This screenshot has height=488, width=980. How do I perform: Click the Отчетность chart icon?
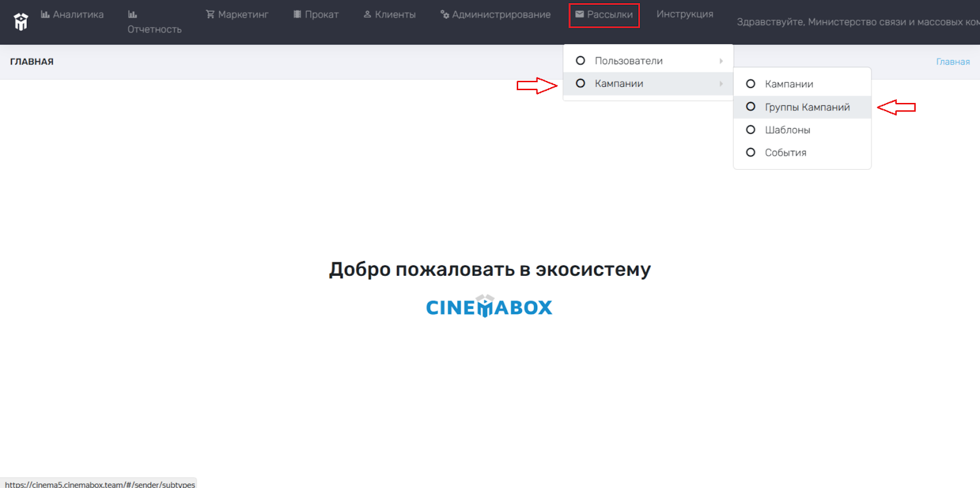click(x=132, y=14)
